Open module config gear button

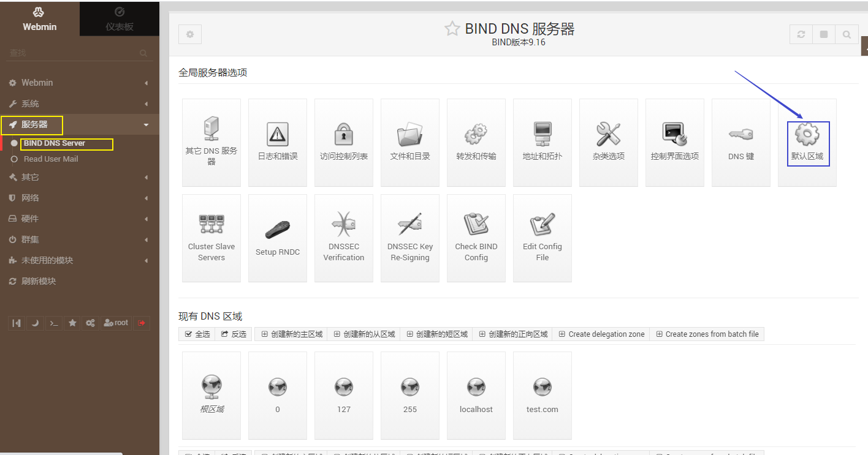coord(190,34)
